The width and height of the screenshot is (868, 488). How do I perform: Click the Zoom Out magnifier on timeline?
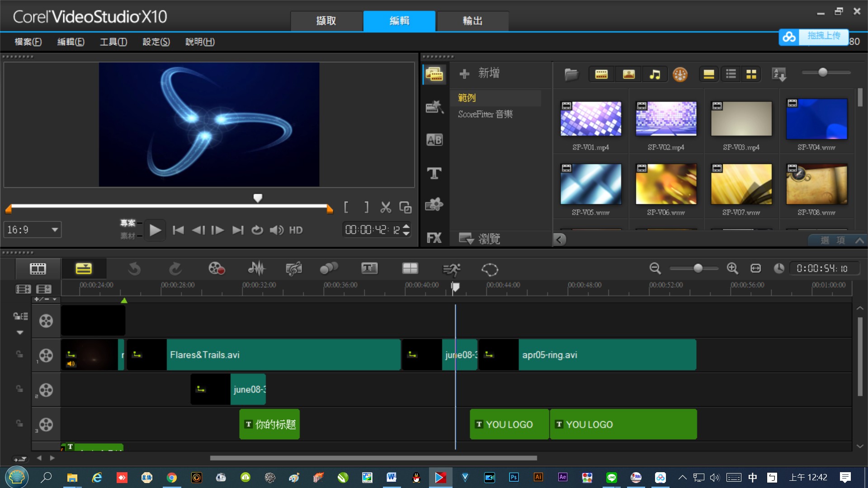pyautogui.click(x=655, y=268)
